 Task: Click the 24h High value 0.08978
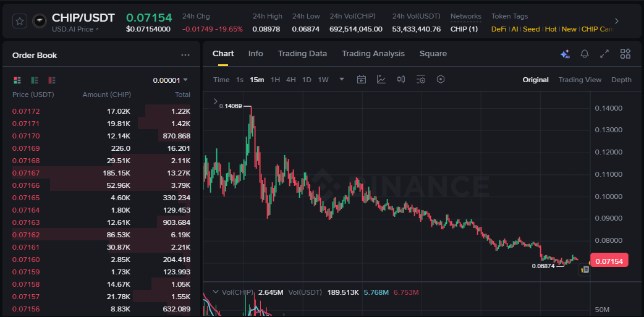pyautogui.click(x=266, y=29)
